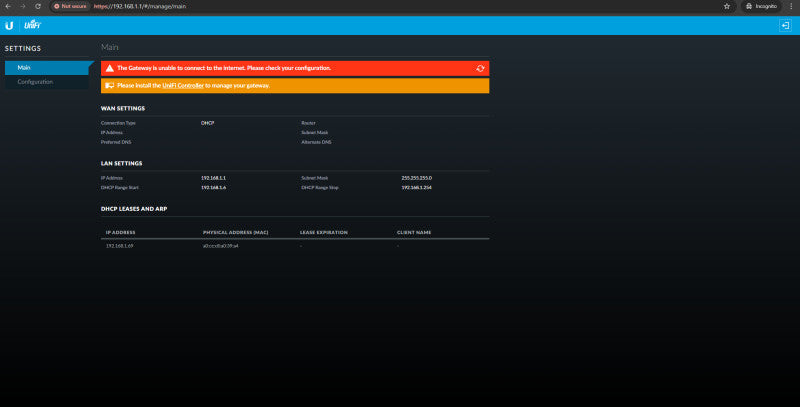Open the Configuration settings tab
This screenshot has width=800, height=407.
(47, 82)
